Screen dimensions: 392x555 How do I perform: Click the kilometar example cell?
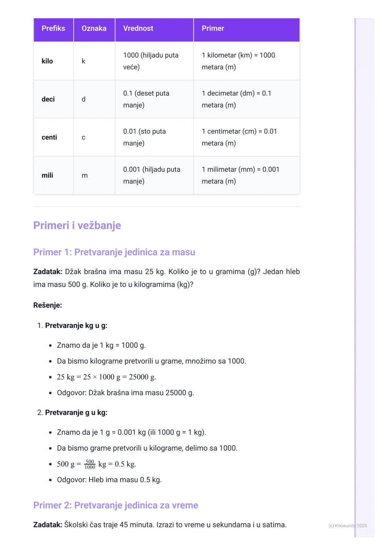point(238,61)
